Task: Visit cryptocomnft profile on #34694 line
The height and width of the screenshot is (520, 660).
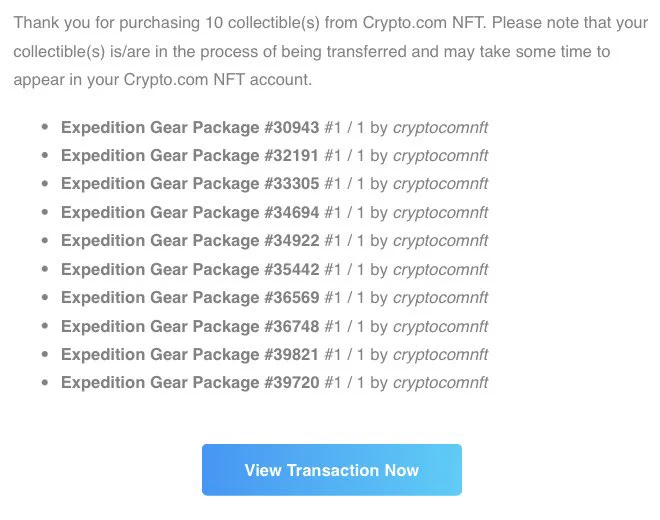Action: pyautogui.click(x=440, y=213)
